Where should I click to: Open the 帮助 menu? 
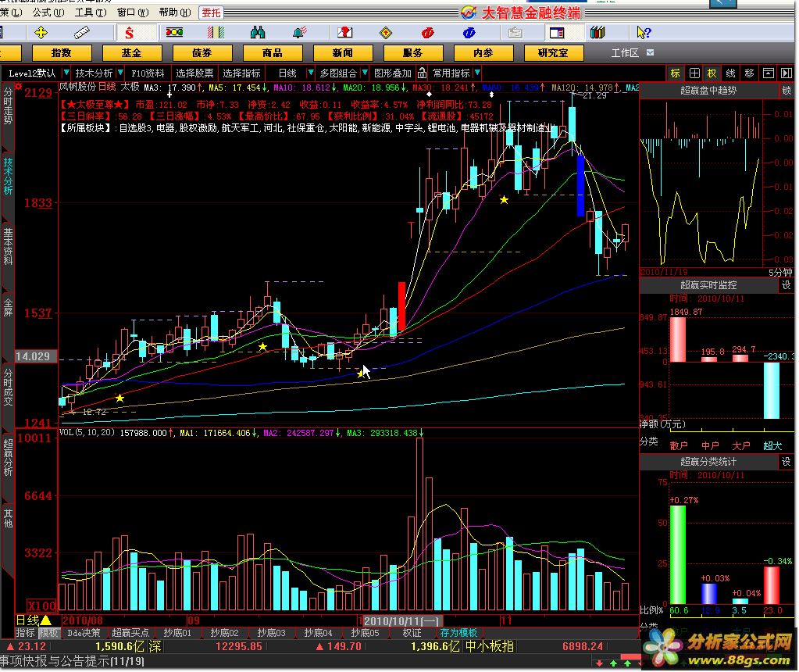click(175, 13)
